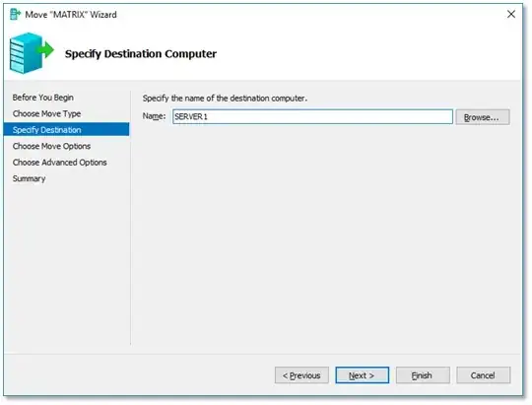The image size is (532, 405).
Task: Jump to Choose Advanced Options step
Action: pos(60,163)
